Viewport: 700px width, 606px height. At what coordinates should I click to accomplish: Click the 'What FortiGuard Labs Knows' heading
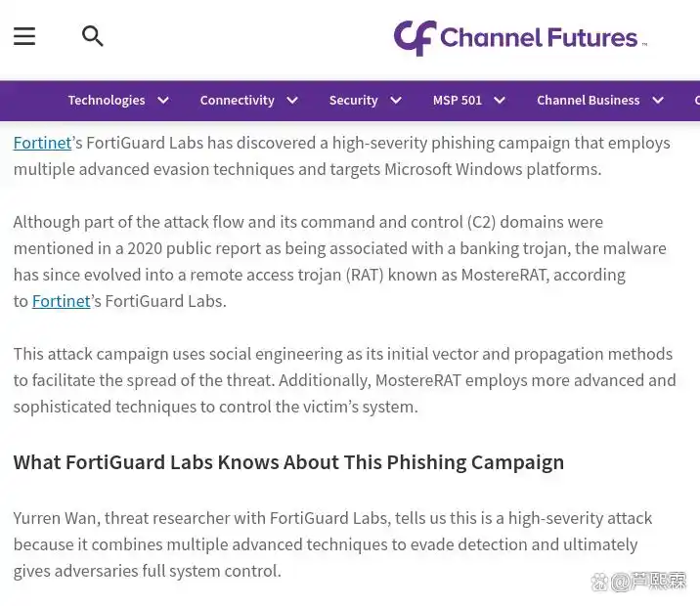288,462
